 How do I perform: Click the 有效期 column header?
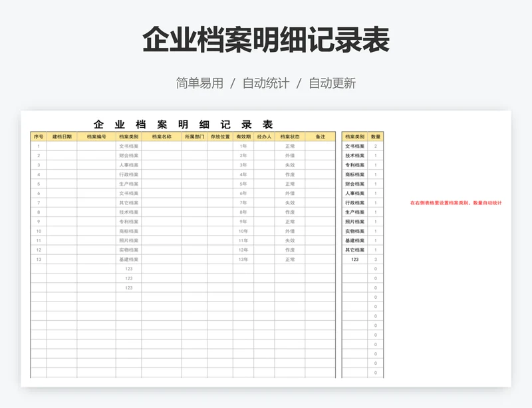(x=243, y=136)
